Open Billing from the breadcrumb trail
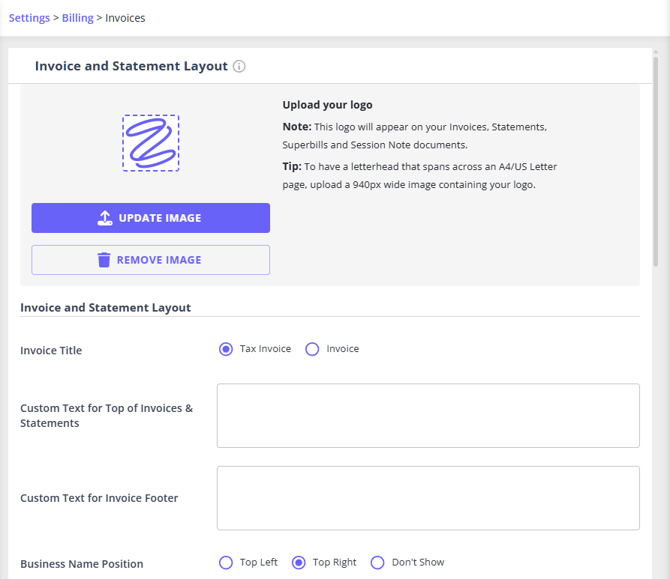 pos(78,18)
